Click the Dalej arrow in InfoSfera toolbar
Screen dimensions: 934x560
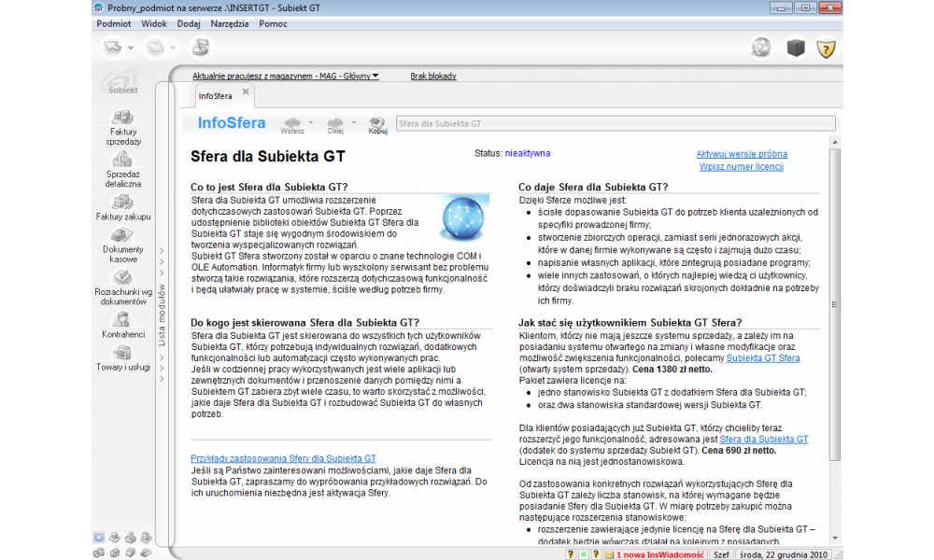[335, 125]
